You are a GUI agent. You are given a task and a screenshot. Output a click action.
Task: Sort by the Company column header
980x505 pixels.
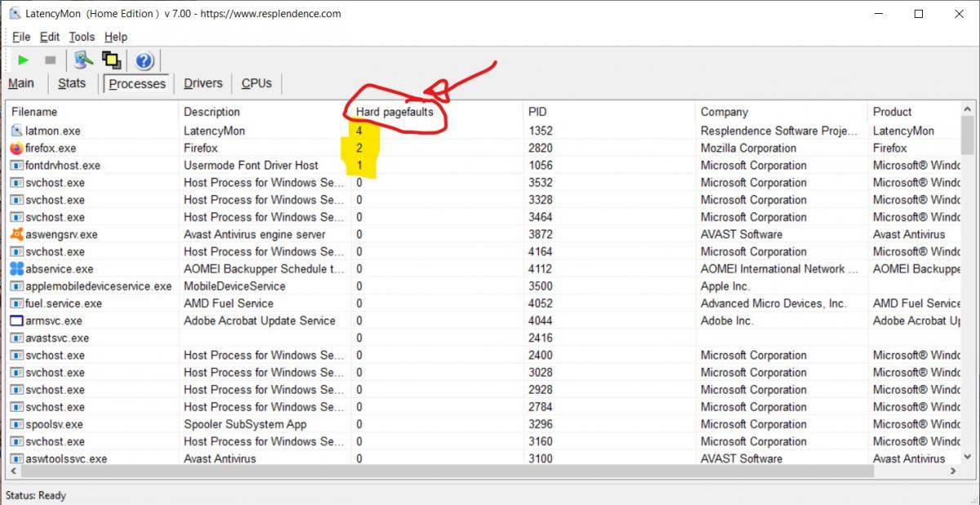tap(782, 112)
